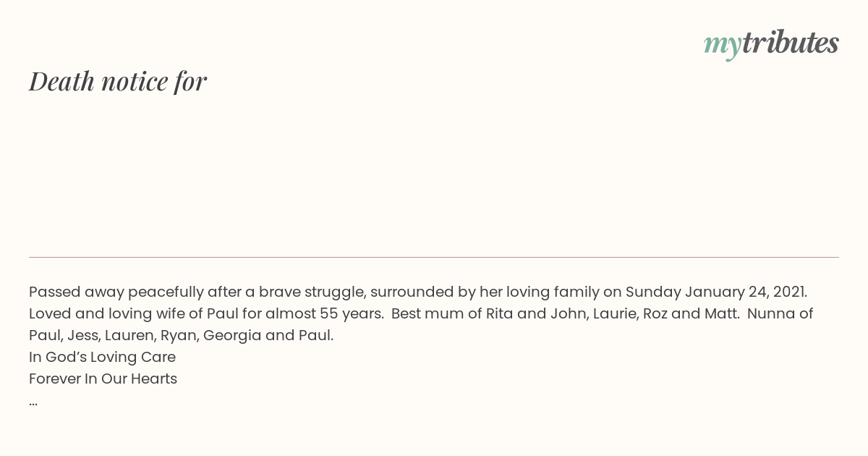Click the date "January 24, 2021"
868x456 pixels.
pyautogui.click(x=746, y=292)
